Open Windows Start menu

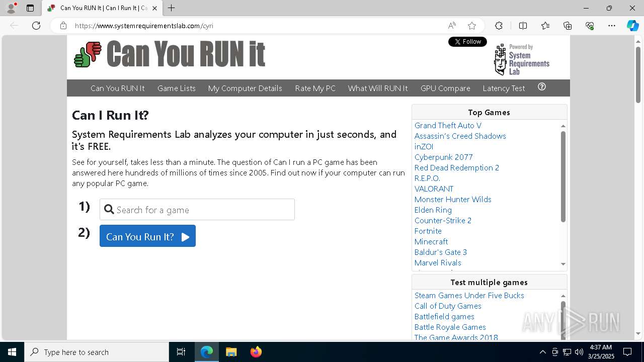click(12, 352)
